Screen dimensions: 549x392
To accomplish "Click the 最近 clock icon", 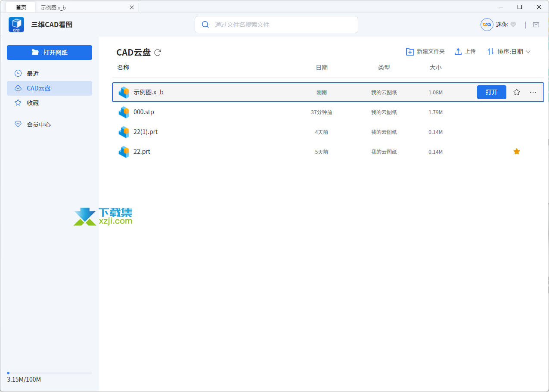I will pos(18,73).
